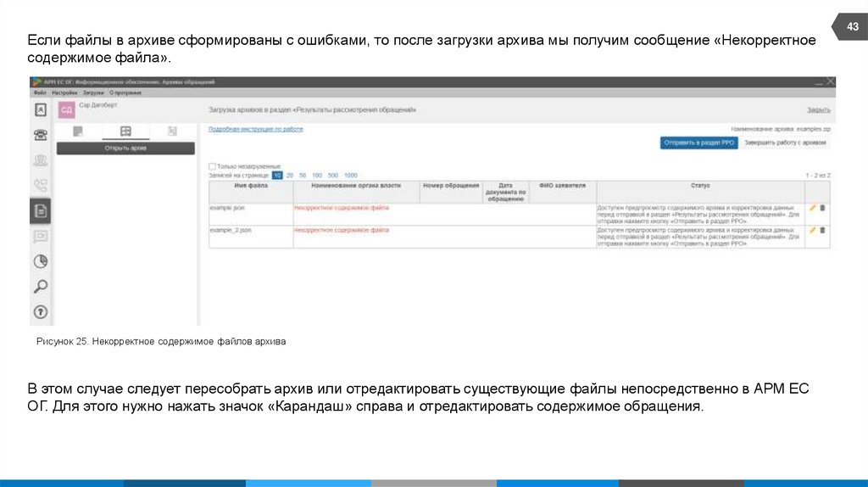Viewport: 868px width, 487px height.
Task: Open the telephone section in sidebar
Action: click(41, 135)
